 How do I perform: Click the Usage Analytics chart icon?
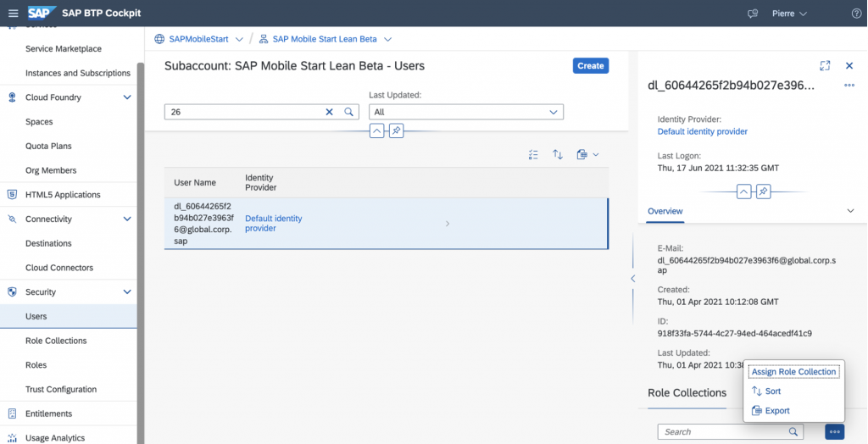(x=12, y=438)
